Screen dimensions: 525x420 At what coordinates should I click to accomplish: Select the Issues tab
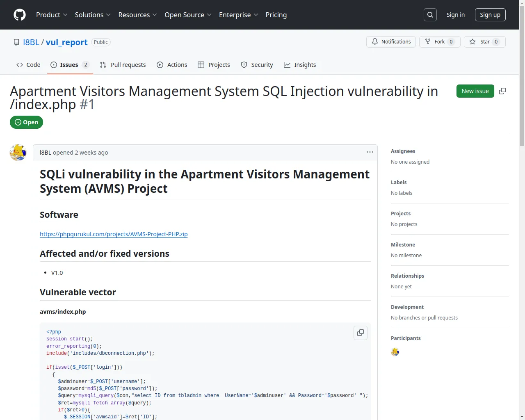[x=70, y=65]
